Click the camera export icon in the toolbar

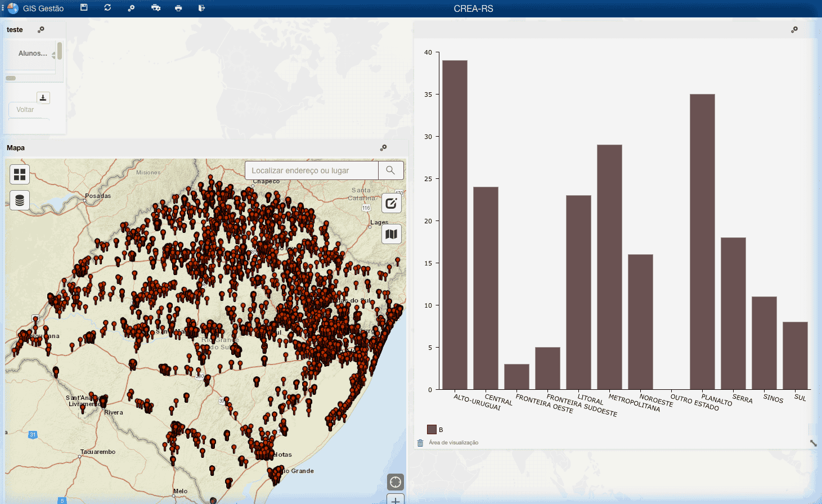pos(156,8)
